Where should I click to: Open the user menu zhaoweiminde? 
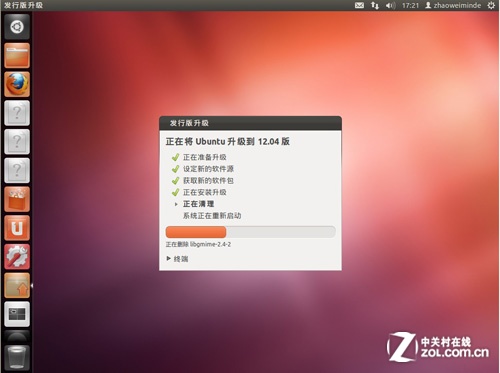click(453, 5)
